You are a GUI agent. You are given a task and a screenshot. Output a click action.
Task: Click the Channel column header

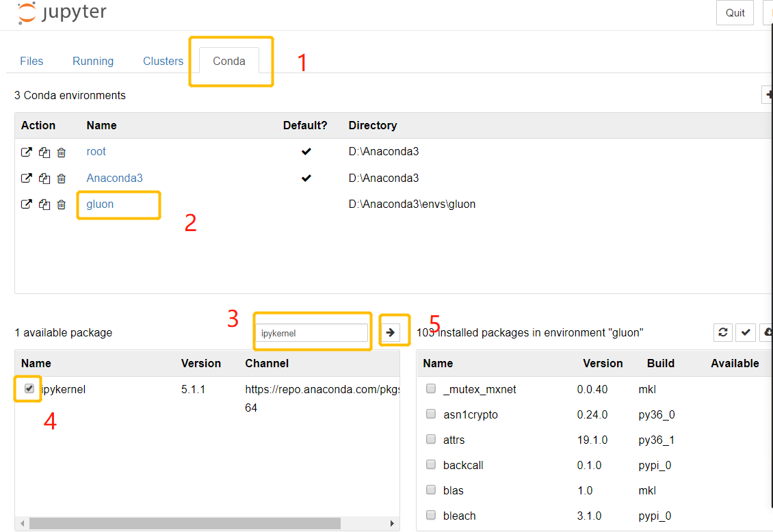(267, 364)
